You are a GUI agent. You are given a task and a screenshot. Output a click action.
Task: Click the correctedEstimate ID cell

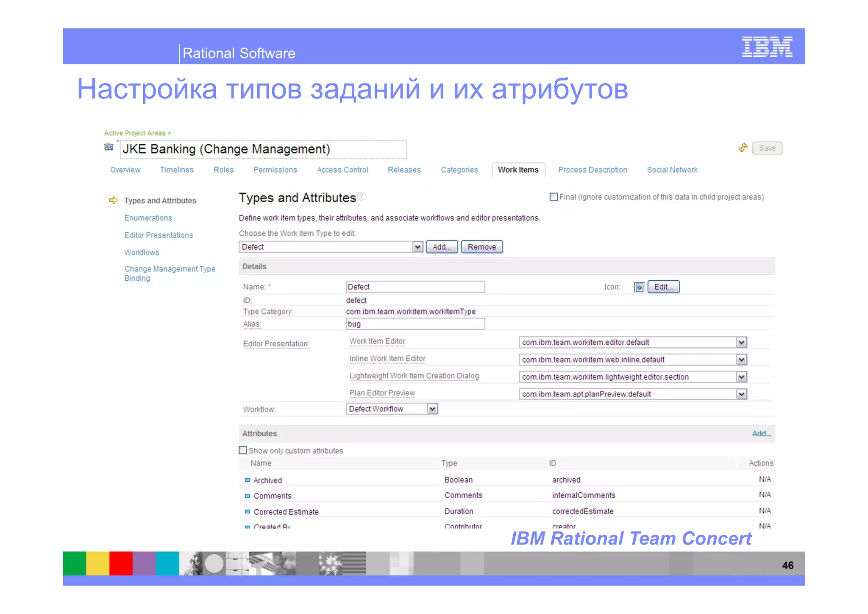[x=583, y=511]
